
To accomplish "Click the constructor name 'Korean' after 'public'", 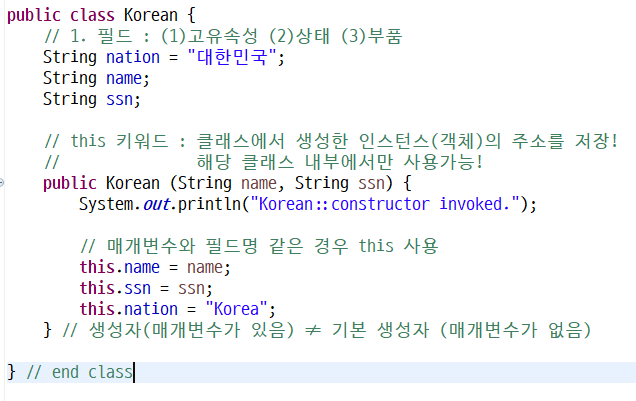I will [133, 183].
